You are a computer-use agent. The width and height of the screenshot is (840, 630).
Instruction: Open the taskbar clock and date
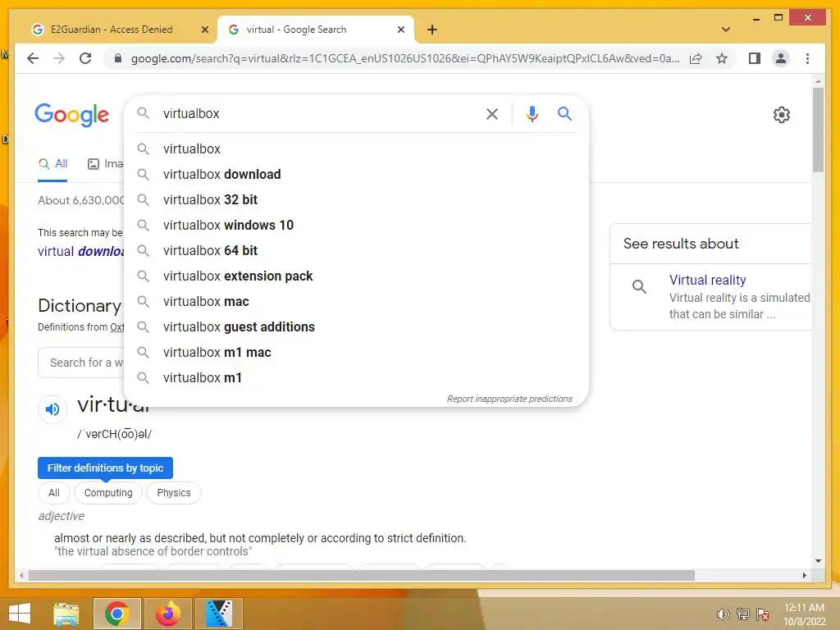click(x=804, y=614)
